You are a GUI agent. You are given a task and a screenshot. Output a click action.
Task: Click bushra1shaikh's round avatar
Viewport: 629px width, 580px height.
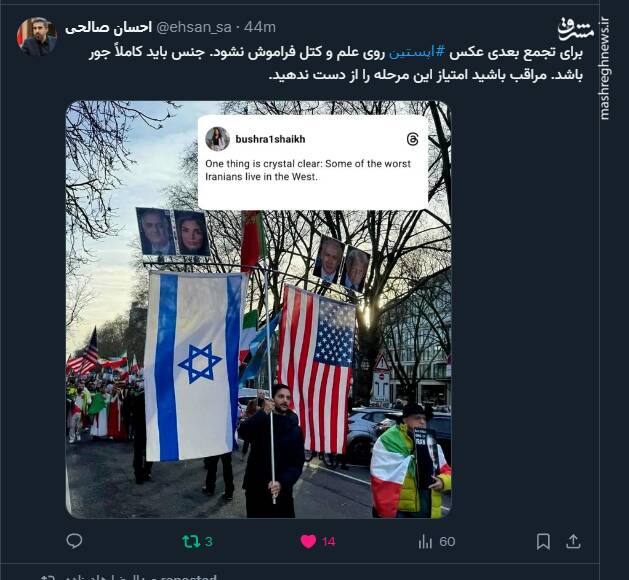tap(217, 139)
